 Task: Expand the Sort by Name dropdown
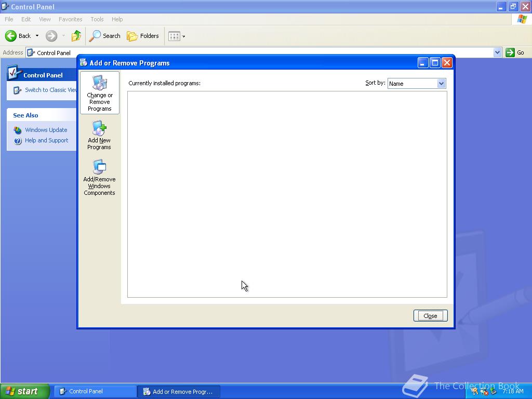[441, 84]
